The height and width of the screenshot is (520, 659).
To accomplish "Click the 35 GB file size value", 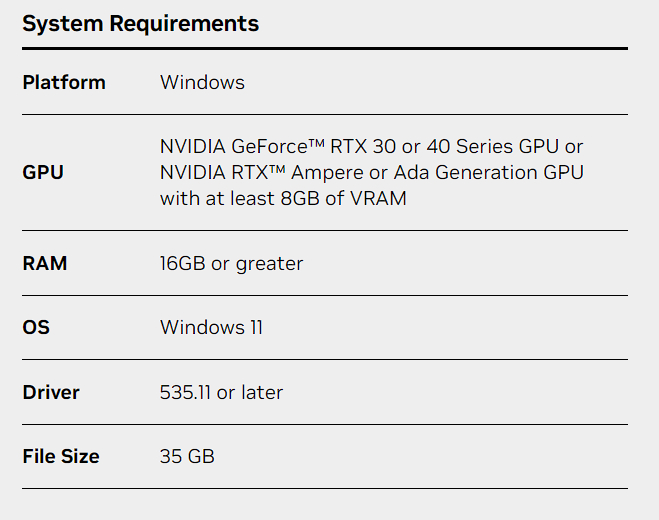I will click(x=187, y=456).
